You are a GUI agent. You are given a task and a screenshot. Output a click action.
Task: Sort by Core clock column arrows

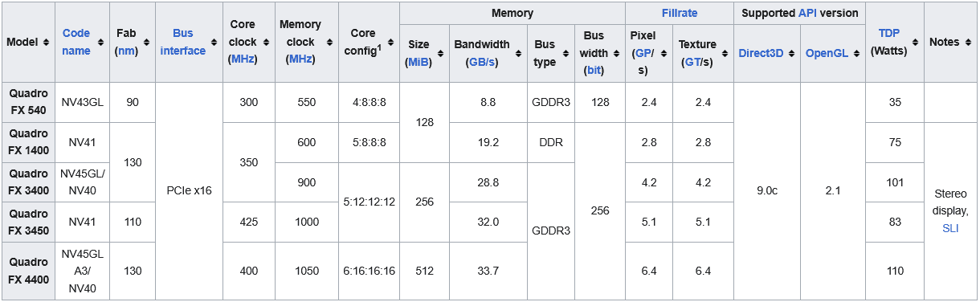(x=266, y=42)
